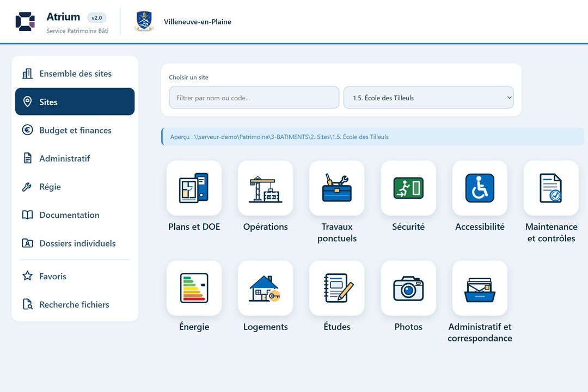Open the Photos camera icon

tap(408, 288)
